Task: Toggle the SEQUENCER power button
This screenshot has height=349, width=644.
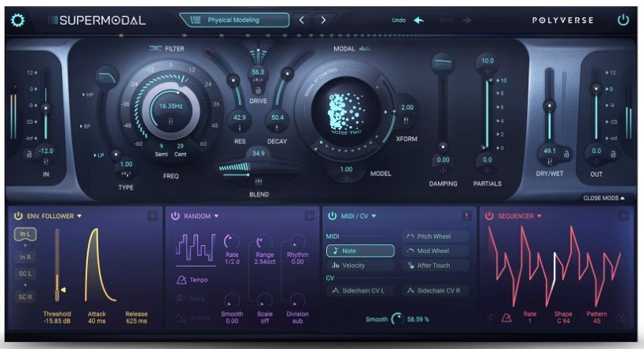Action: point(490,216)
